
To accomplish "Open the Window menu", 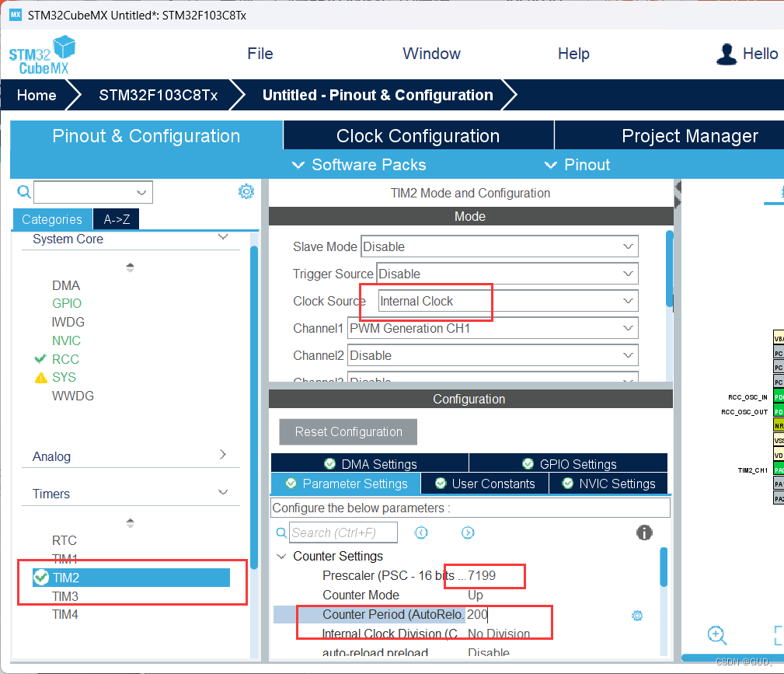I will coord(431,54).
